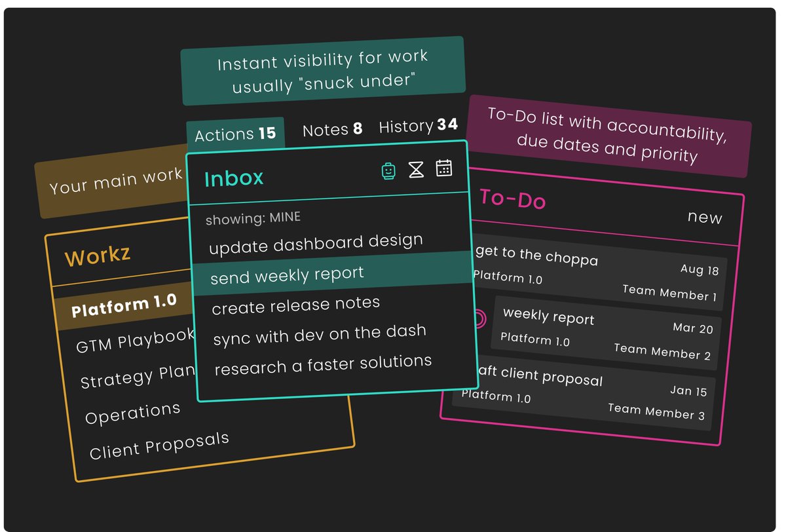786x532 pixels.
Task: Click the Inbox panel title
Action: [234, 178]
